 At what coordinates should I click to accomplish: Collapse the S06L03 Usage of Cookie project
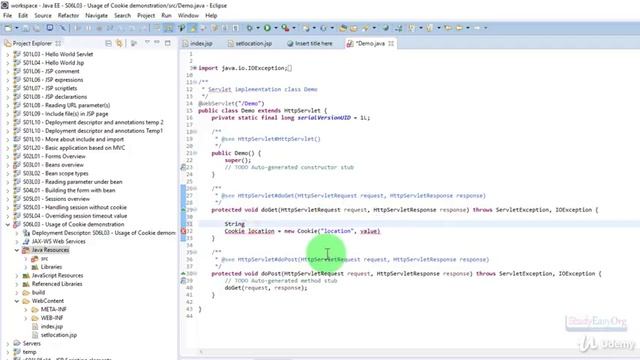pyautogui.click(x=8, y=224)
